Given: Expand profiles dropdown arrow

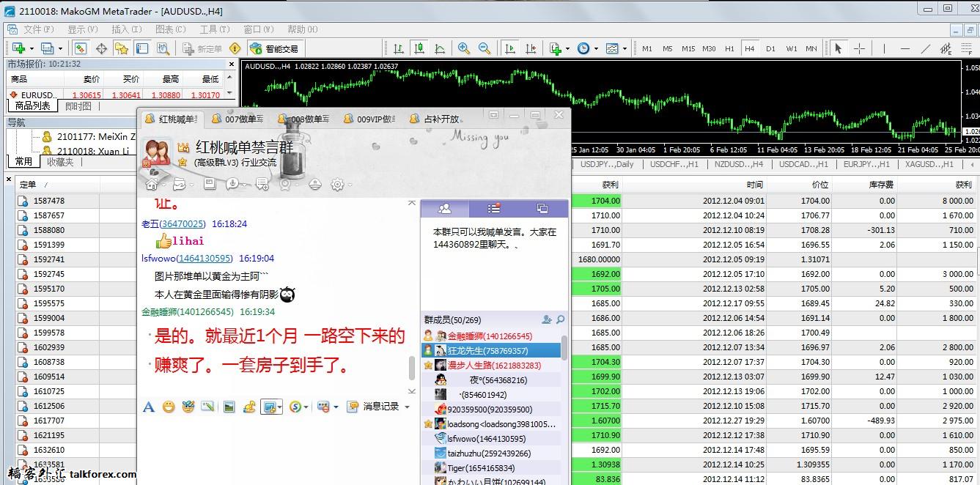Looking at the screenshot, I should coord(60,49).
